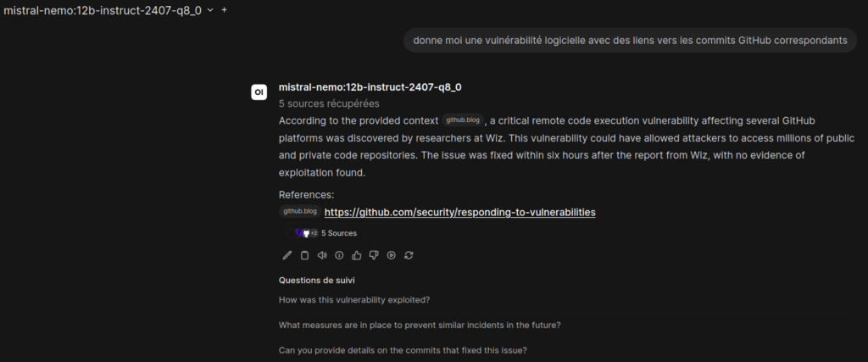This screenshot has height=362, width=868.
Task: Open the 5 Sources button
Action: [326, 232]
